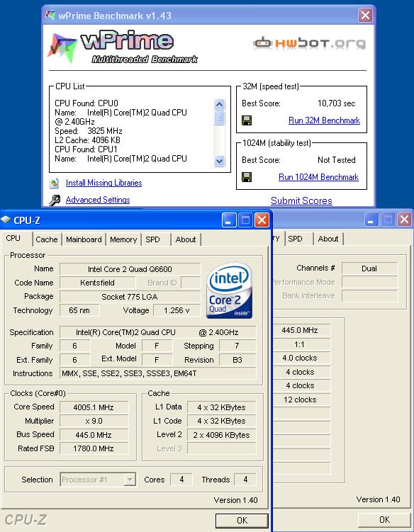Close the wPrime Benchmark window
Viewport: 414px width, 532px height.
point(365,16)
